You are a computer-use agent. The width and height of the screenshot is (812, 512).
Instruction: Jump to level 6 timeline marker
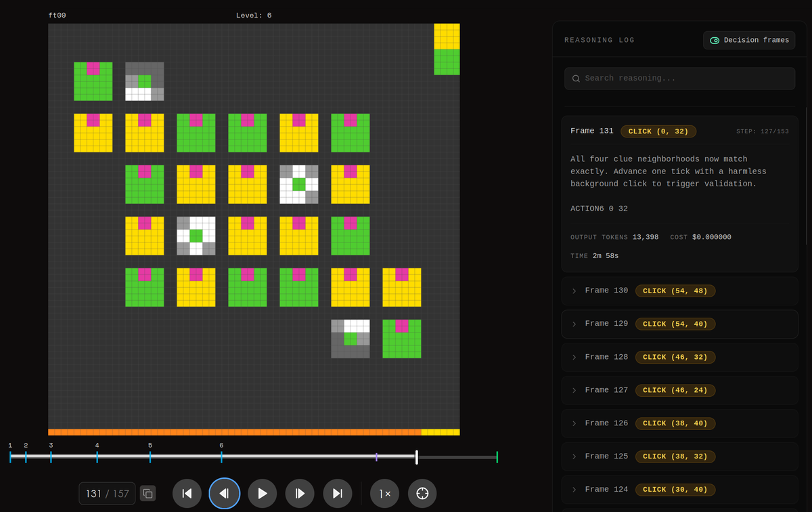[x=221, y=456]
